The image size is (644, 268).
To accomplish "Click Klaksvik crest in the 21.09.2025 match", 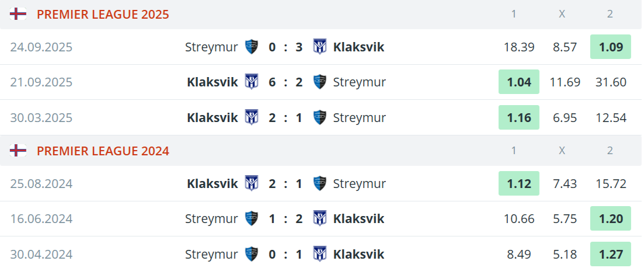I will tap(252, 82).
